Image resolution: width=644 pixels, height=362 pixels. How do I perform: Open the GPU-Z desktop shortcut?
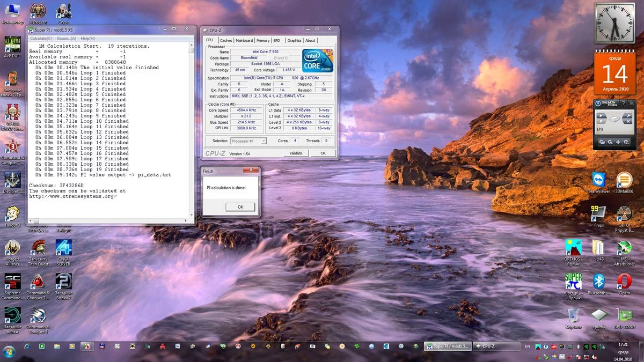[x=624, y=315]
